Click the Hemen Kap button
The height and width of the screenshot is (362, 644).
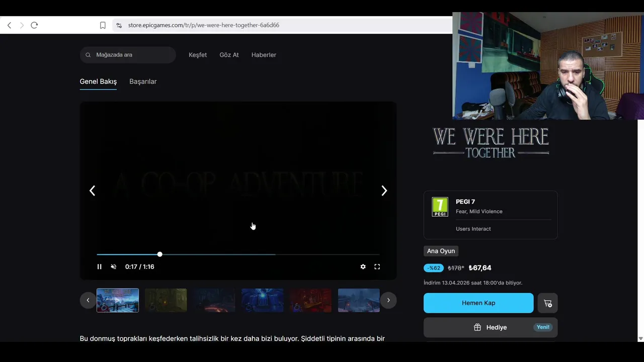click(x=478, y=303)
